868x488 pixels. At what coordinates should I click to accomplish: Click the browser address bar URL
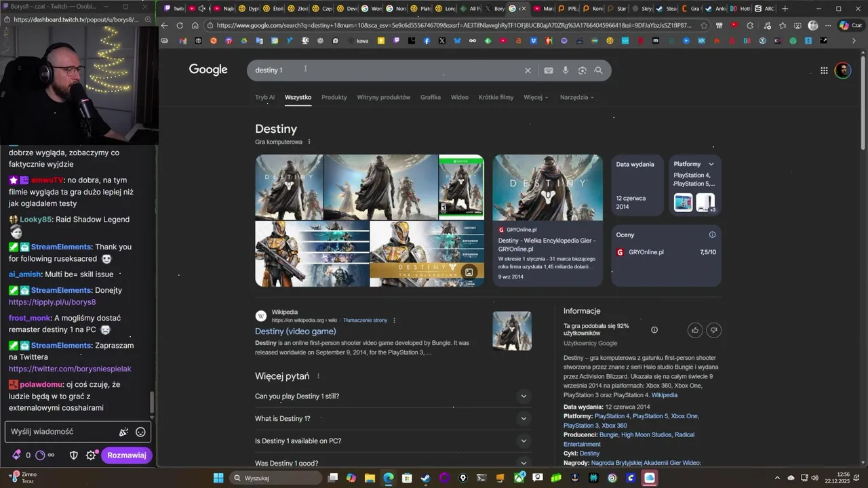click(454, 26)
